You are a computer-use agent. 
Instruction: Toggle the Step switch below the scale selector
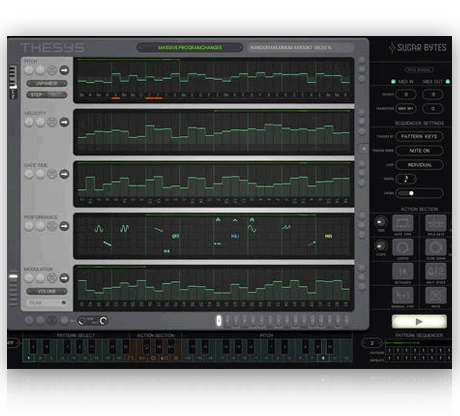47,95
